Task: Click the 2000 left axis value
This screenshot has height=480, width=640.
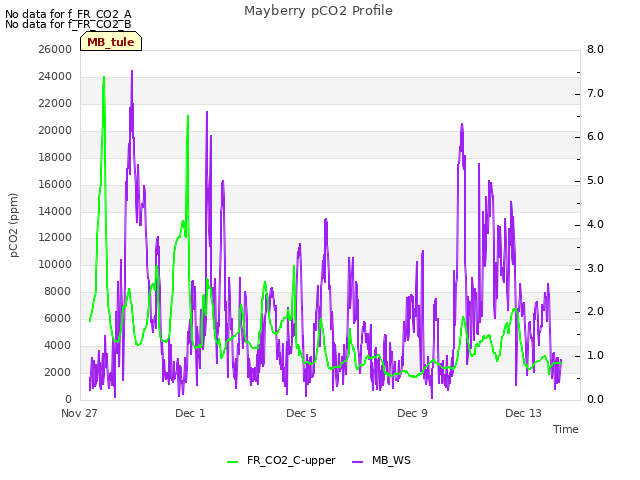Action: coord(57,372)
